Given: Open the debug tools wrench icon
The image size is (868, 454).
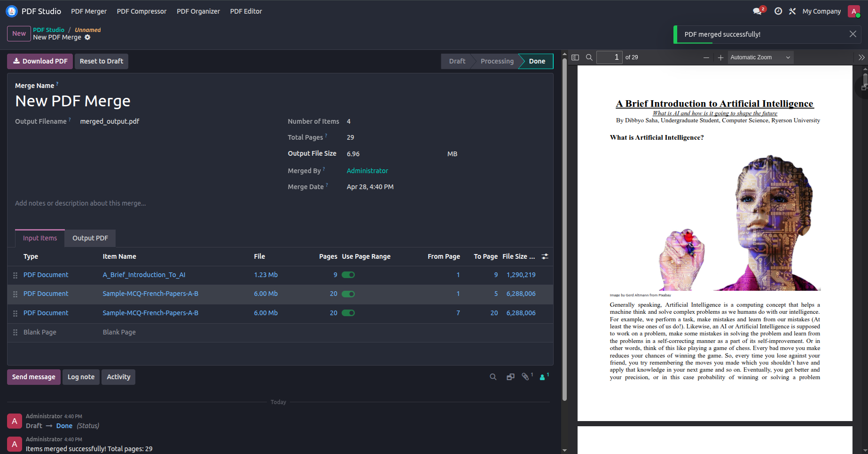Looking at the screenshot, I should point(792,11).
